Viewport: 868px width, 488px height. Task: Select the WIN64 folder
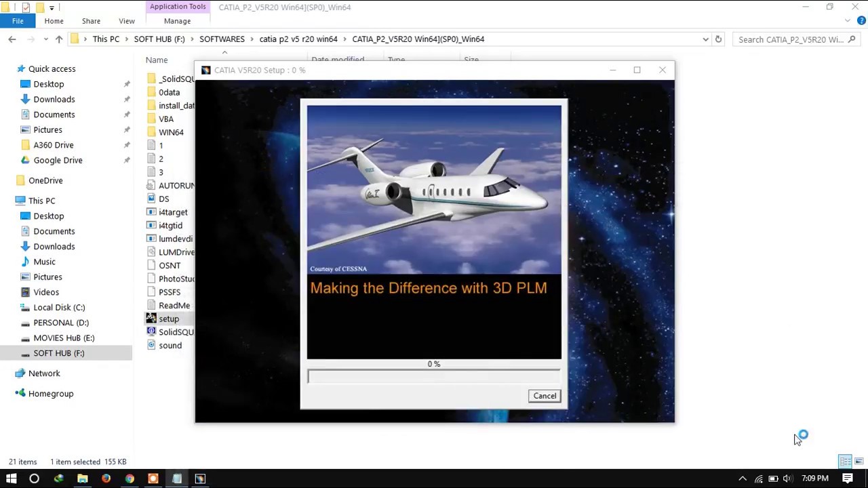click(171, 132)
